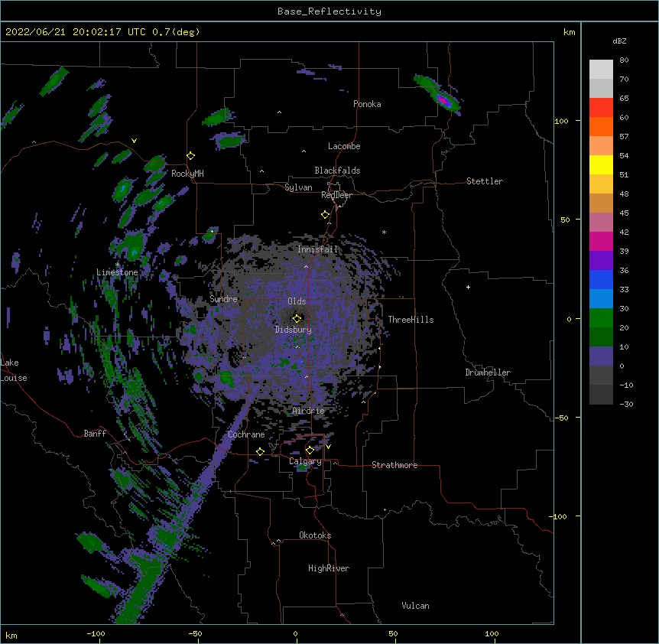Click the magenta 39 dBZ legend swatch

[x=601, y=241]
